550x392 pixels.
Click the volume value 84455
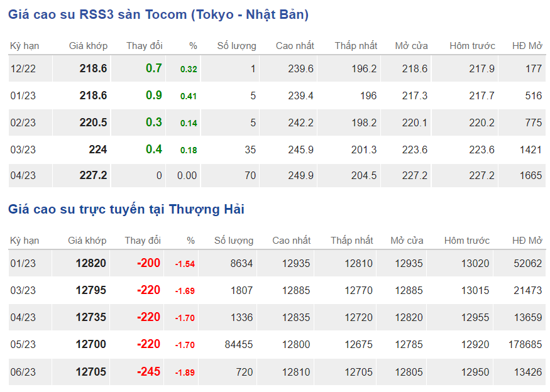click(x=239, y=345)
